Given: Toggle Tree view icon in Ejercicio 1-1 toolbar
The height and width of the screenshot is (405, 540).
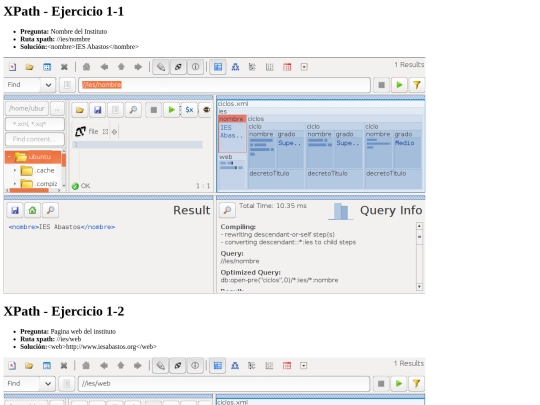Looking at the screenshot, I should coord(235,67).
